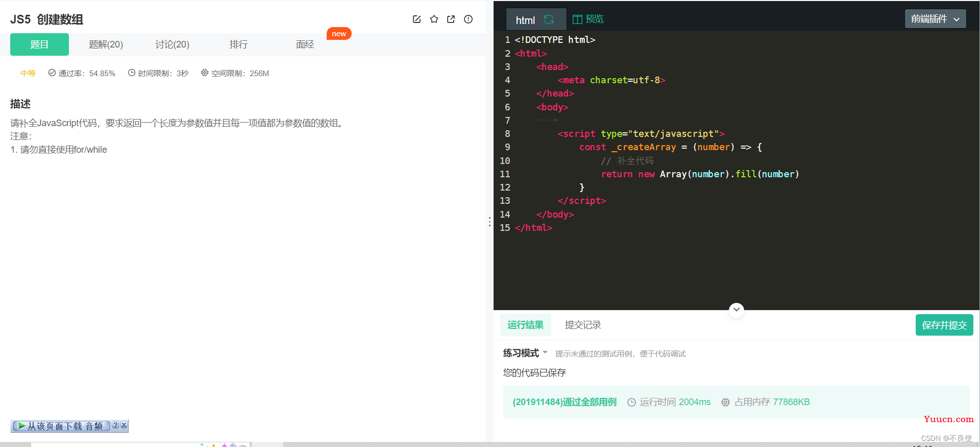
Task: Click the 中等 difficulty label
Action: [x=28, y=73]
